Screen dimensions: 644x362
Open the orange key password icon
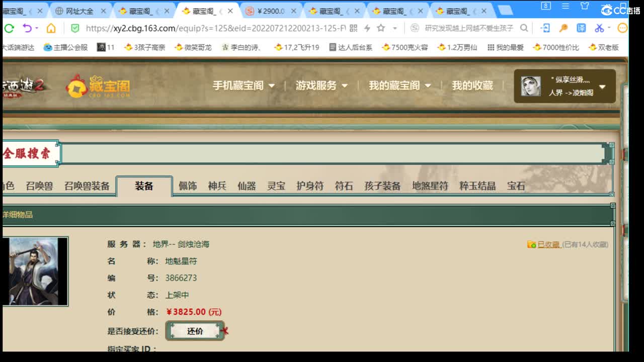pos(563,28)
